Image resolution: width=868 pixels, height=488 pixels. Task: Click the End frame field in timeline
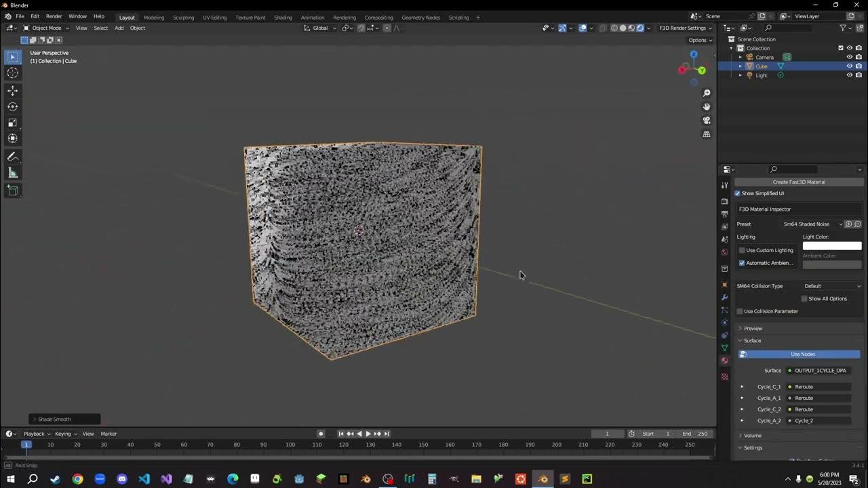coord(694,434)
